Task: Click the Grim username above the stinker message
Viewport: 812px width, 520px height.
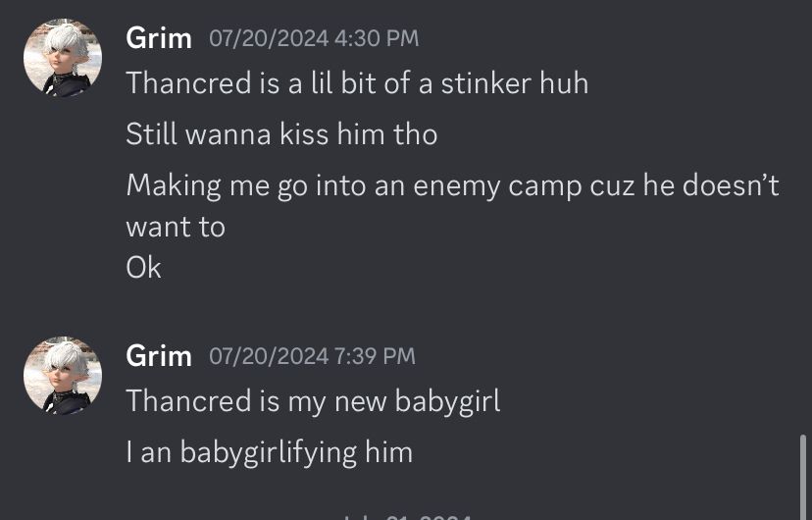Action: pyautogui.click(x=159, y=38)
